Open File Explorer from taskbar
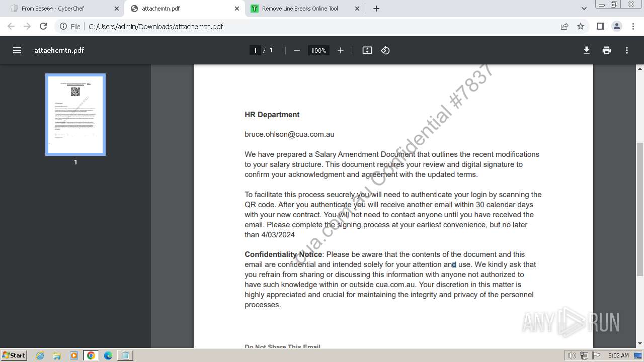 (x=57, y=355)
